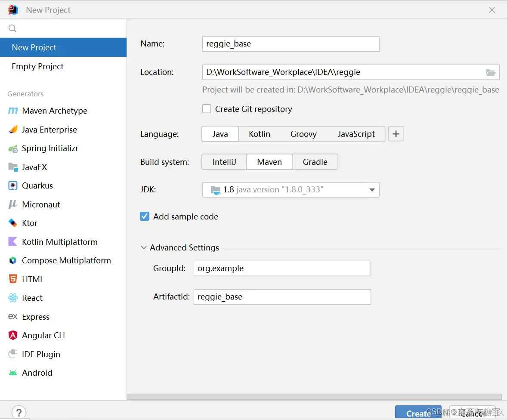Select the Maven Archetype label

point(55,111)
